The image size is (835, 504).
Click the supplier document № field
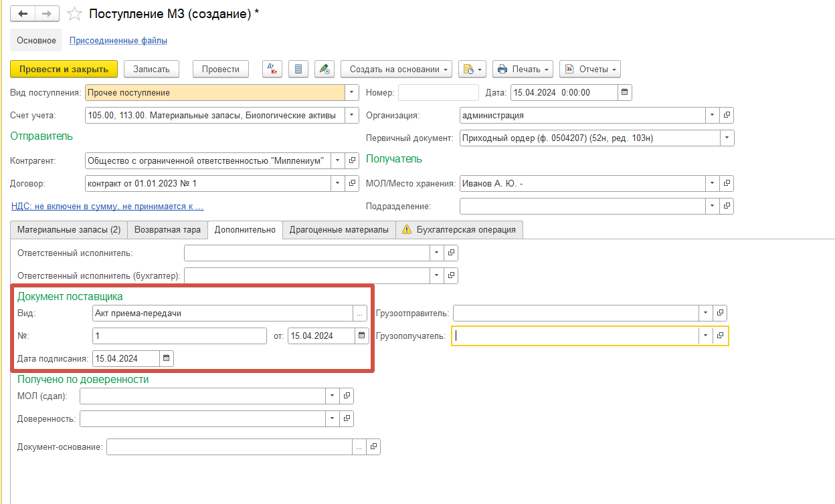(x=180, y=336)
